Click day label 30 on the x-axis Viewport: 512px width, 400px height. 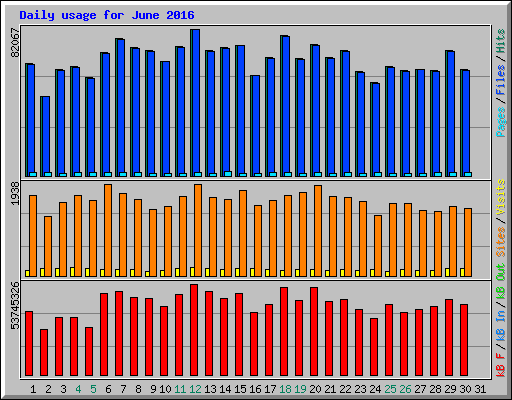click(465, 389)
